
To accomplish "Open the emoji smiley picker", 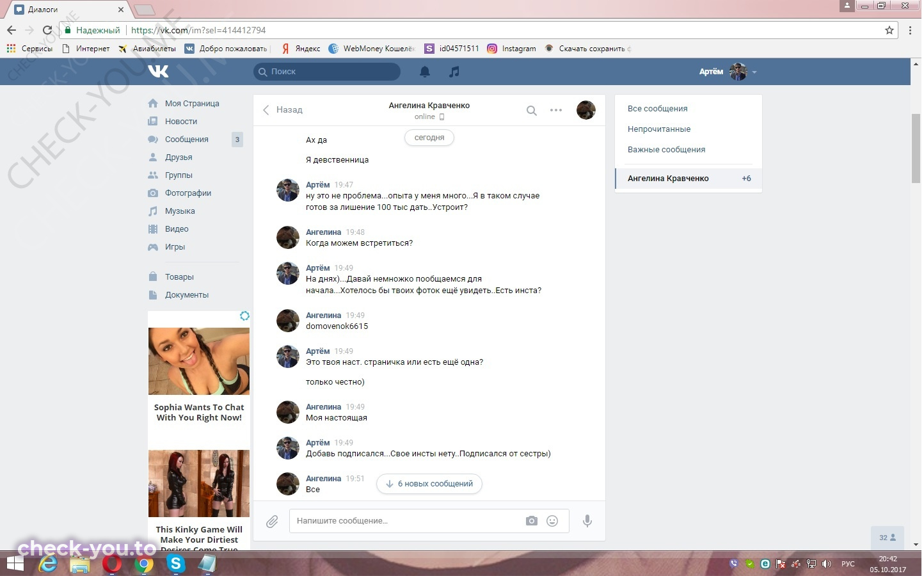I will 552,521.
